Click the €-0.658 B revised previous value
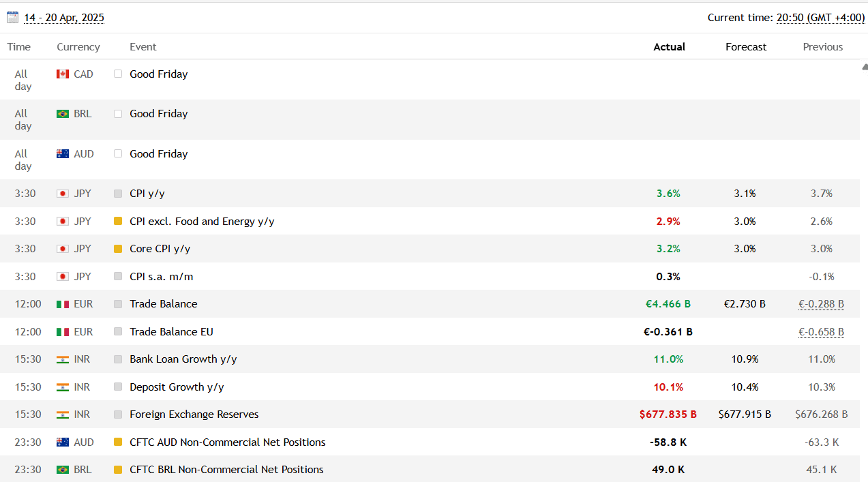Image resolution: width=868 pixels, height=482 pixels. click(821, 331)
